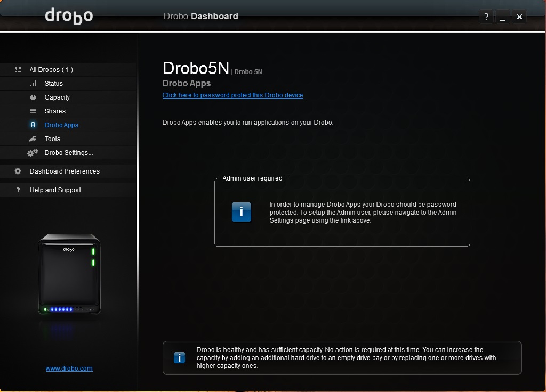Minimize the Drobo Dashboard window
Screen dimensions: 546x392
click(502, 17)
